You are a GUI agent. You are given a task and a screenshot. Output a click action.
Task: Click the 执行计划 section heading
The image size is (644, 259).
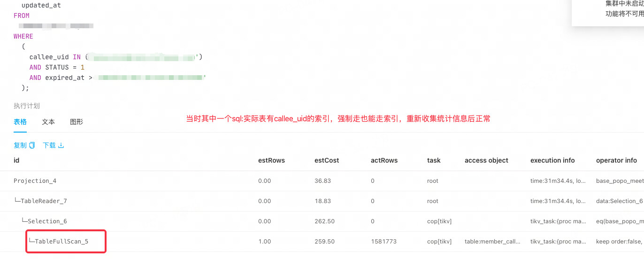pyautogui.click(x=27, y=106)
